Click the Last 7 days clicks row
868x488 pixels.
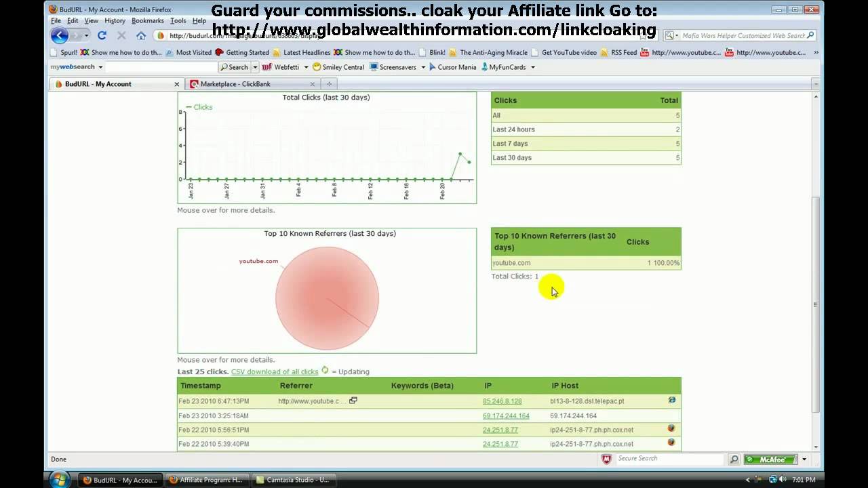tap(586, 144)
